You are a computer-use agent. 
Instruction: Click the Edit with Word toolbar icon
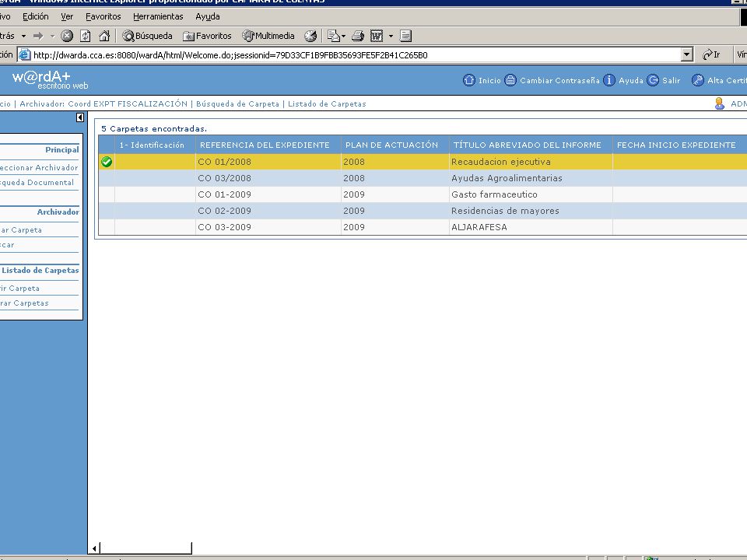[377, 36]
